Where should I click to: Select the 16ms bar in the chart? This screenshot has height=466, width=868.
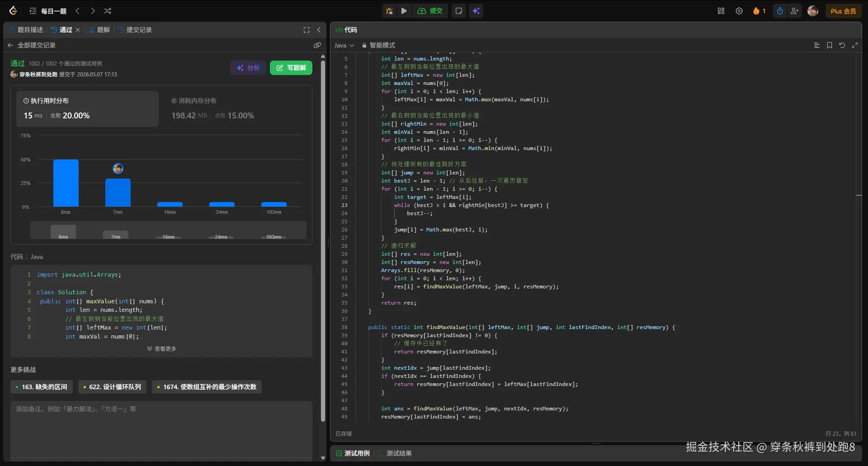point(170,204)
